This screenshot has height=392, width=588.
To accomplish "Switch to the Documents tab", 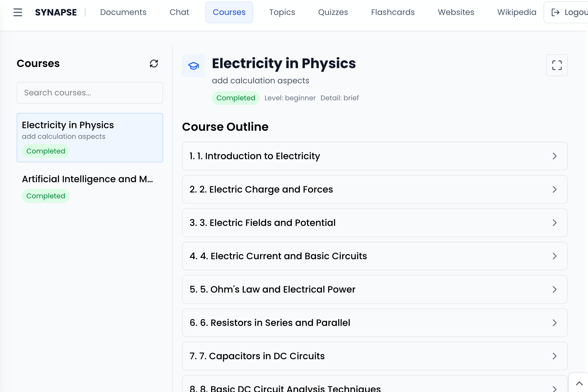I will (x=123, y=12).
